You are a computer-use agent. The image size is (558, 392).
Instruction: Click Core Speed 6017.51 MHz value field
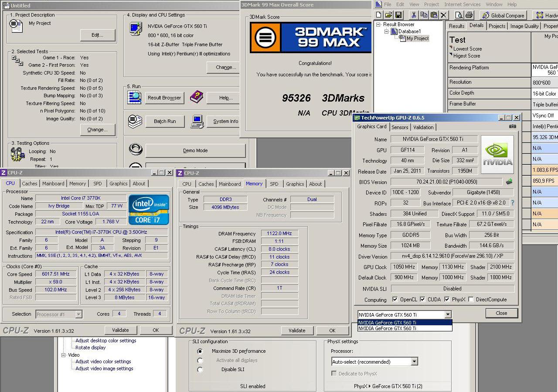56,274
